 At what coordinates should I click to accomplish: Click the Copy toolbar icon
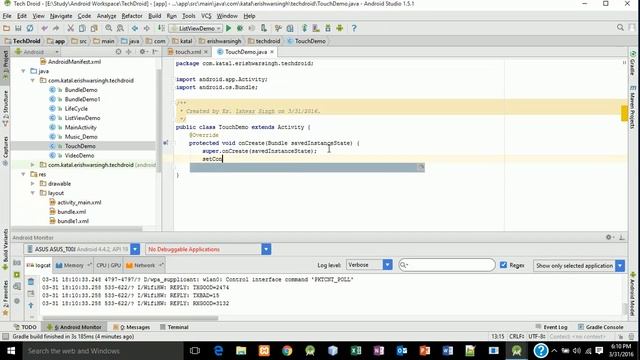(x=82, y=28)
